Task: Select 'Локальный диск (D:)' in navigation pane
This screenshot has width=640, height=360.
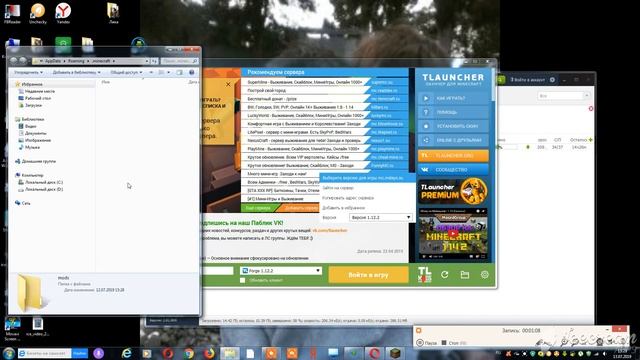Action: point(44,189)
